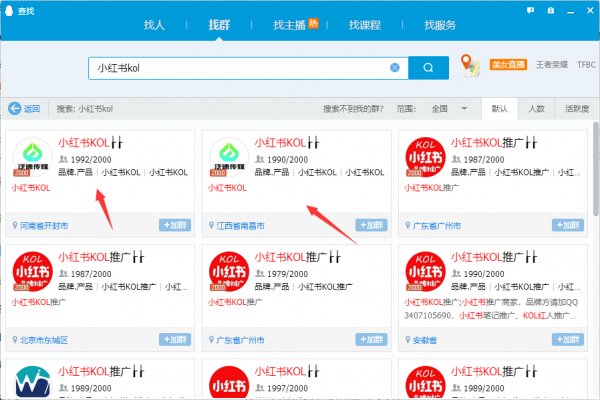
Task: Open the group title with 1992/2000 members
Action: click(91, 143)
